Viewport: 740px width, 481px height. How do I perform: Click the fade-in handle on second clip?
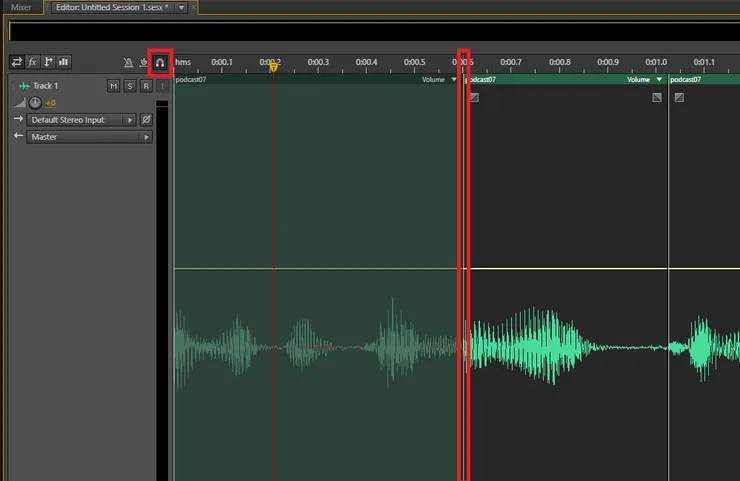tap(474, 98)
